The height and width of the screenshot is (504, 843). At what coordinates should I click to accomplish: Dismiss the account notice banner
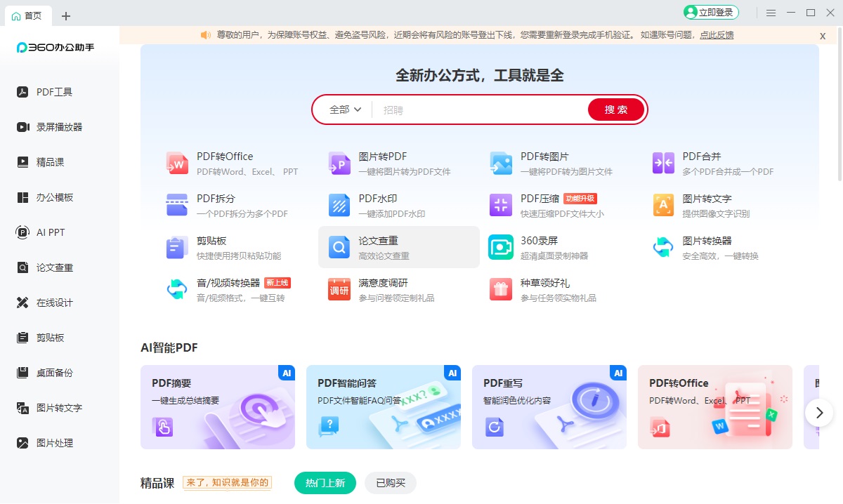[x=823, y=36]
